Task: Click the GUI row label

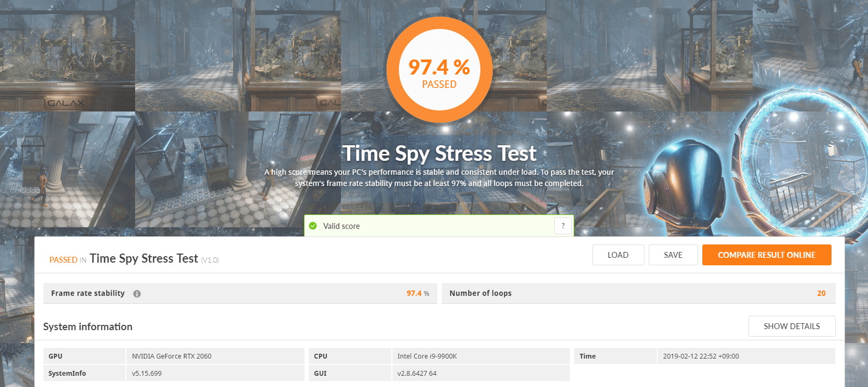Action: point(320,373)
